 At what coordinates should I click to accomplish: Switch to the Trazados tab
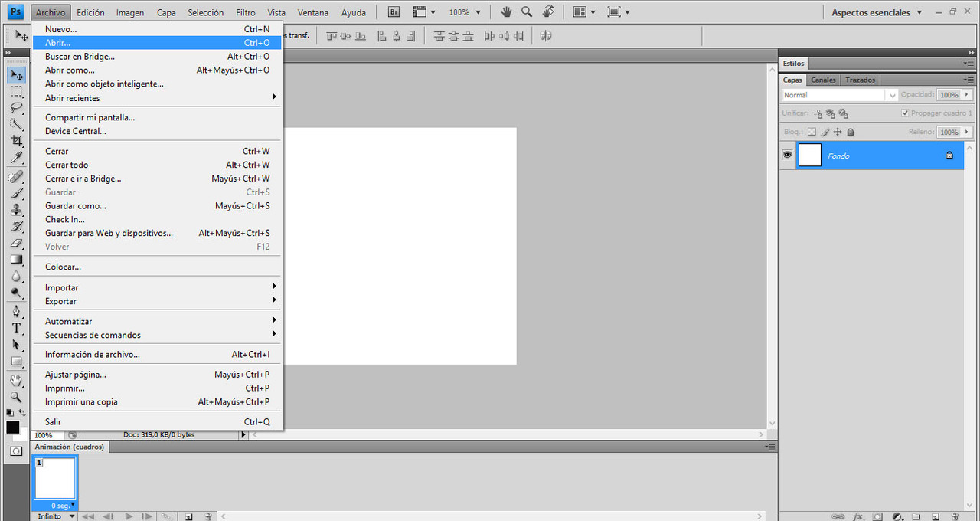click(x=860, y=80)
